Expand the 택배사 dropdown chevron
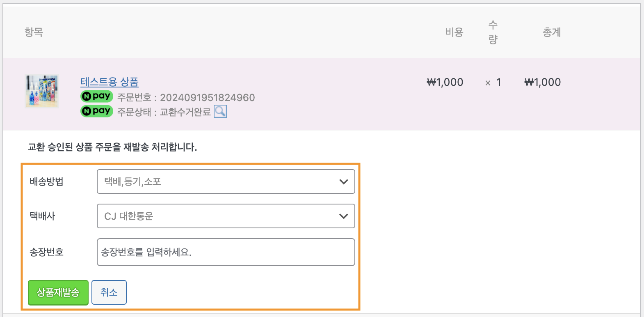Screen dimensions: 644x317 tap(344, 216)
